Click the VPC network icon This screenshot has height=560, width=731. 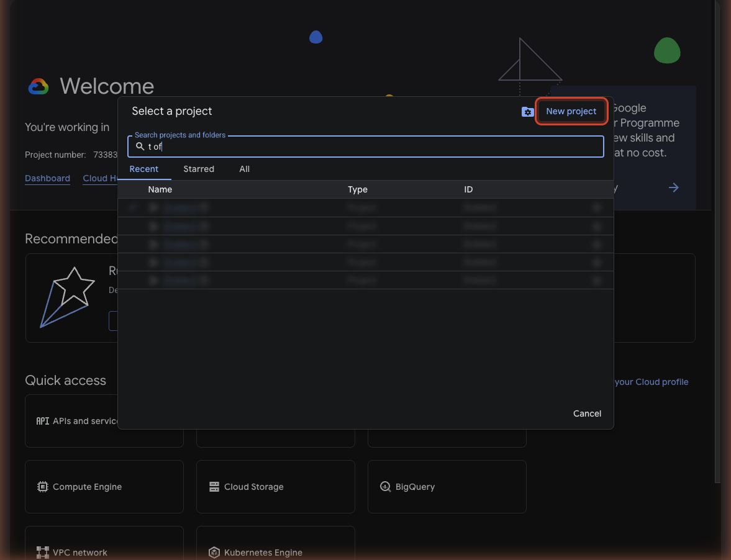42,553
